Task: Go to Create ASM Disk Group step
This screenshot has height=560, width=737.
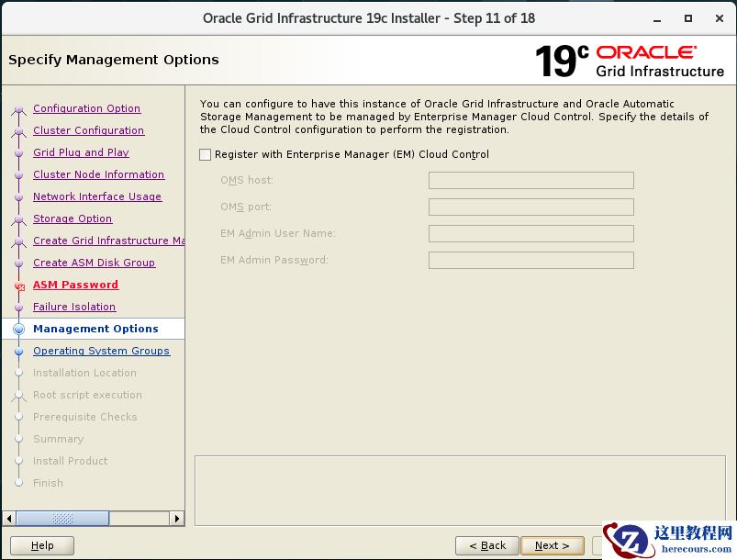Action: (x=94, y=263)
